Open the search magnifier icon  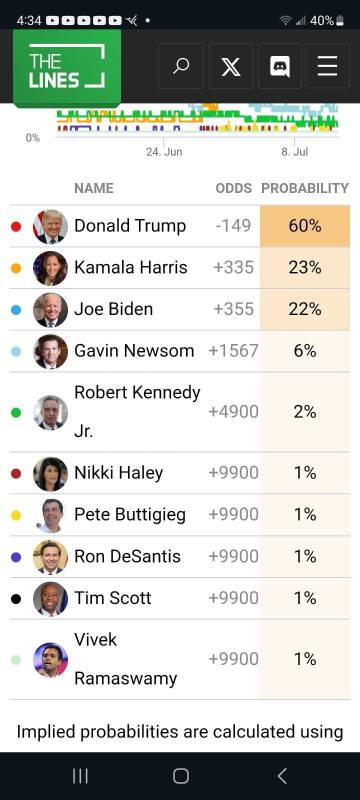pyautogui.click(x=181, y=66)
